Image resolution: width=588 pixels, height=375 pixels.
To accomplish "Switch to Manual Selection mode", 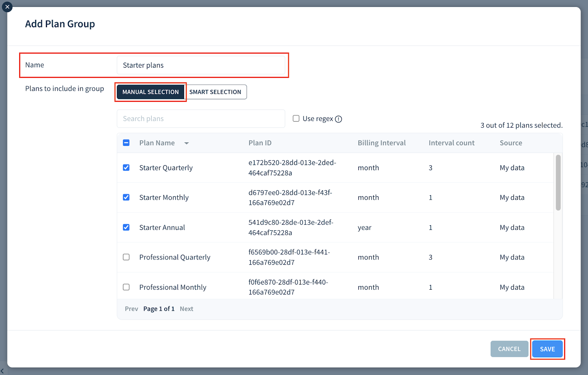I will click(151, 92).
